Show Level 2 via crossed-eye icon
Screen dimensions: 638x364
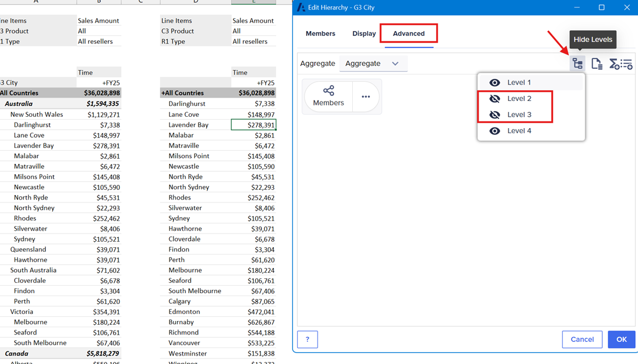(x=495, y=99)
